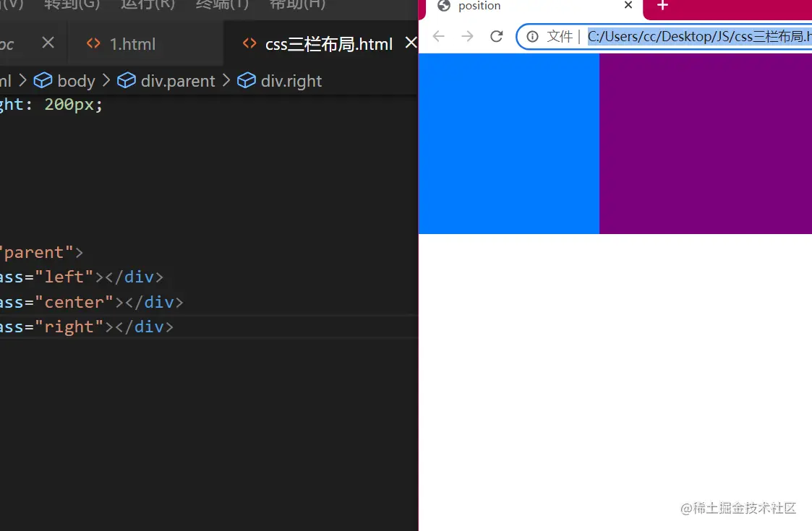Click the HTML file icon on 1.html tab
Viewport: 812px width, 531px height.
pos(94,43)
